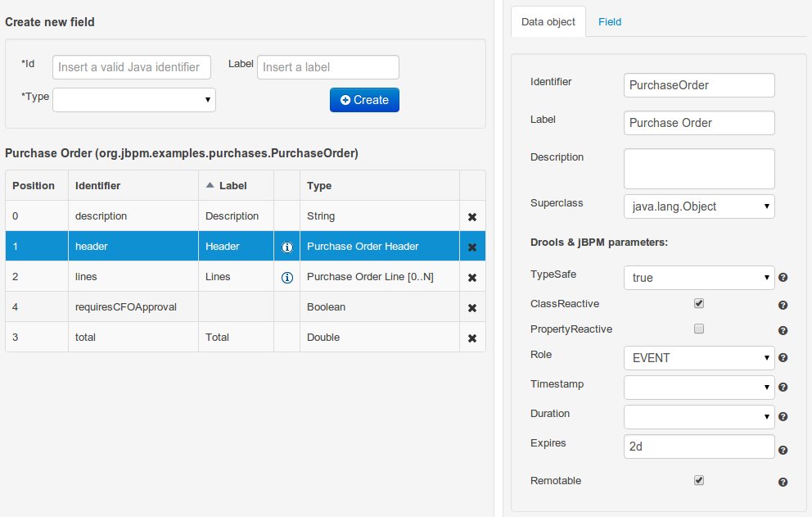This screenshot has height=517, width=812.
Task: Uncheck the ClassReactive checkbox
Action: coord(699,303)
